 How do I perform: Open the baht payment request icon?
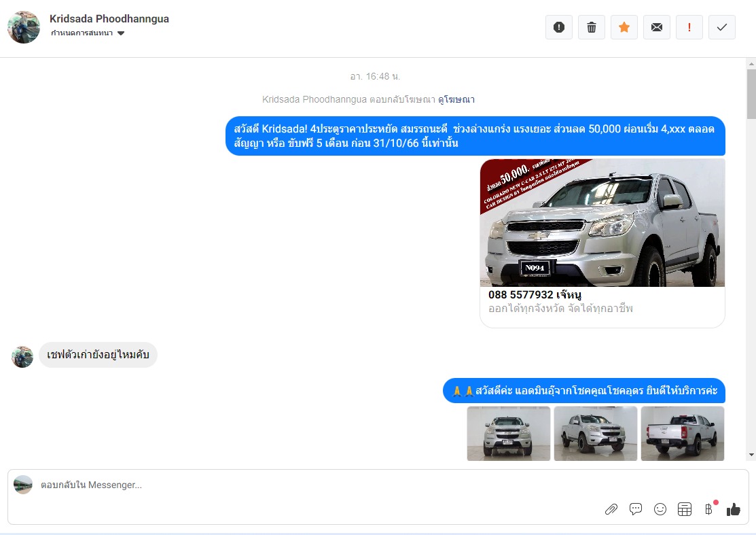coord(708,509)
